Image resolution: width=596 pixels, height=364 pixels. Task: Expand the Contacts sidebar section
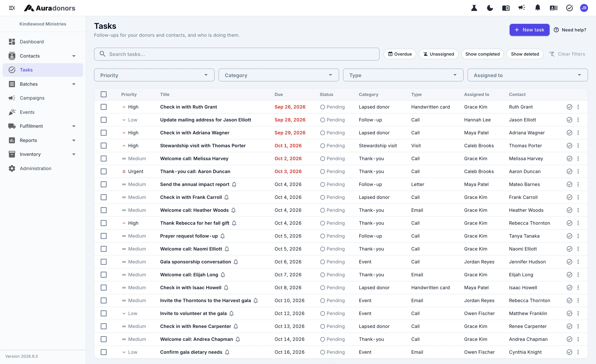(x=43, y=56)
